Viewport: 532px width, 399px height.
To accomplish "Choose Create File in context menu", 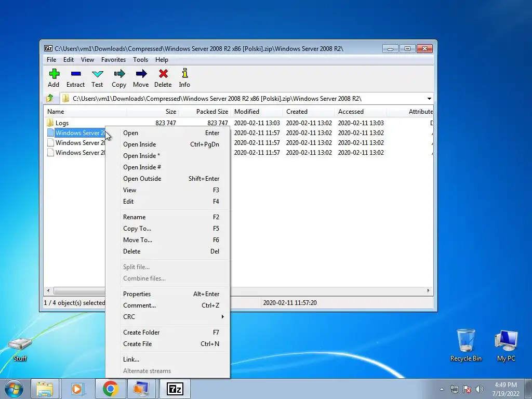I will tap(168, 344).
